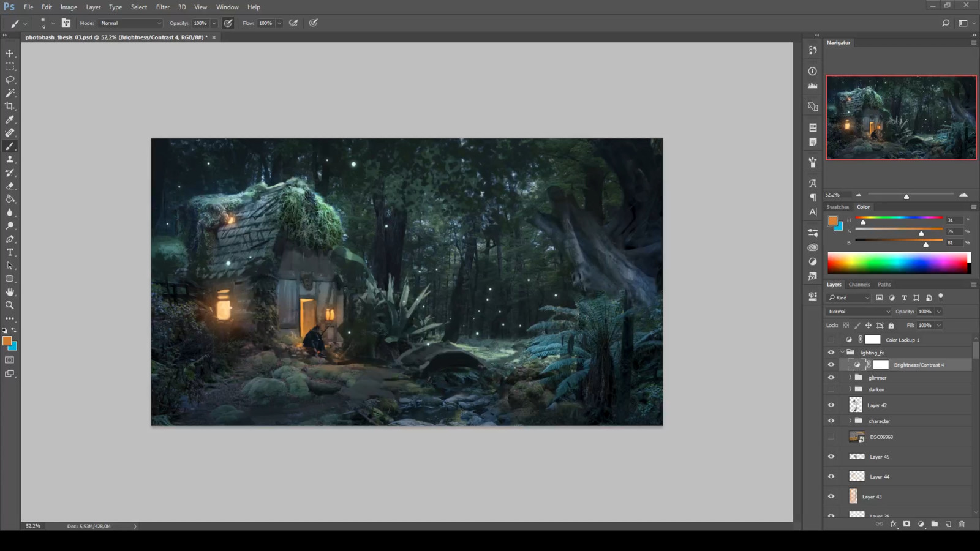Select the Lasso tool
Image resolution: width=980 pixels, height=551 pixels.
(10, 80)
